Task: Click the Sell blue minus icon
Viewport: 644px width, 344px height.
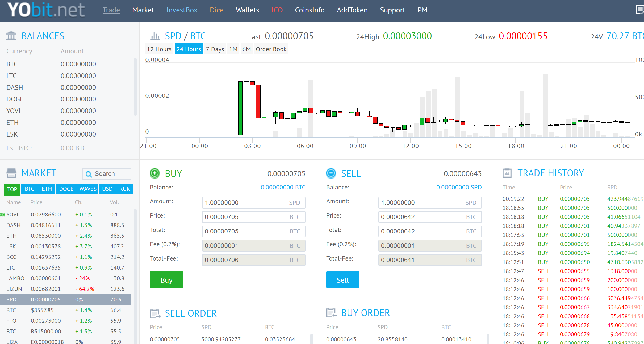Action: 331,173
